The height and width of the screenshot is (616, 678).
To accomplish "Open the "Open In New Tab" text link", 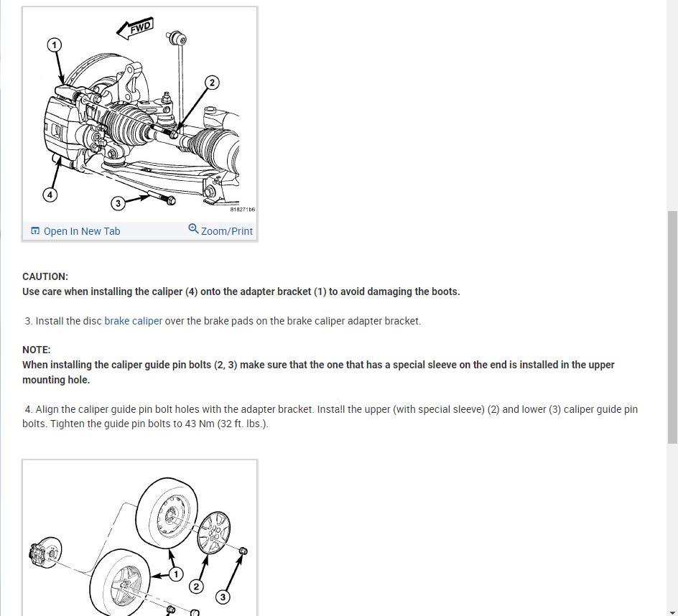I will pyautogui.click(x=82, y=231).
